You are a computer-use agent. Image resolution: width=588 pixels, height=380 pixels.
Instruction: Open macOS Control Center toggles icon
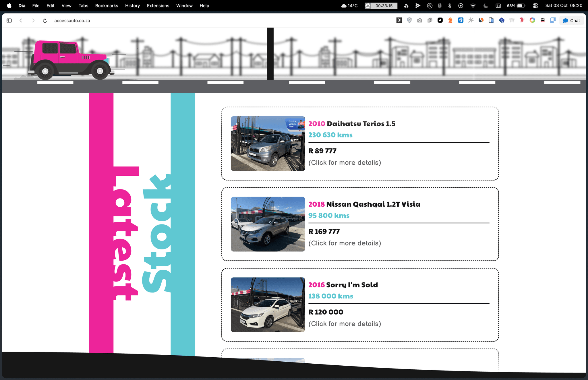[x=535, y=5]
